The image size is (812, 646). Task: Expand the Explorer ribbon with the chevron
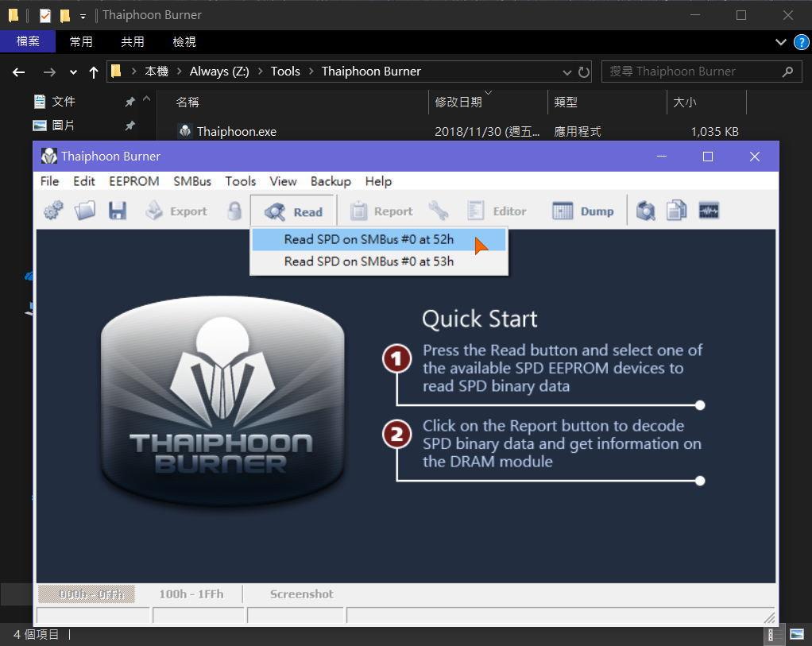click(780, 42)
